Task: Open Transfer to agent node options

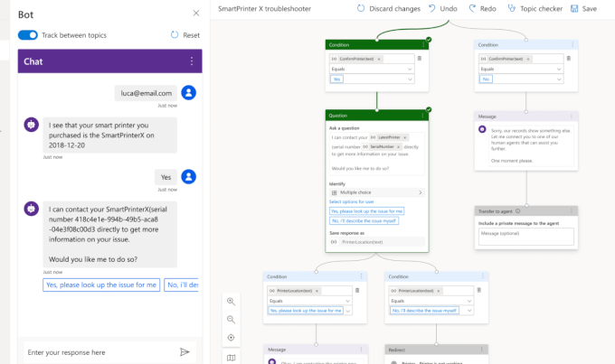Action: (x=572, y=211)
